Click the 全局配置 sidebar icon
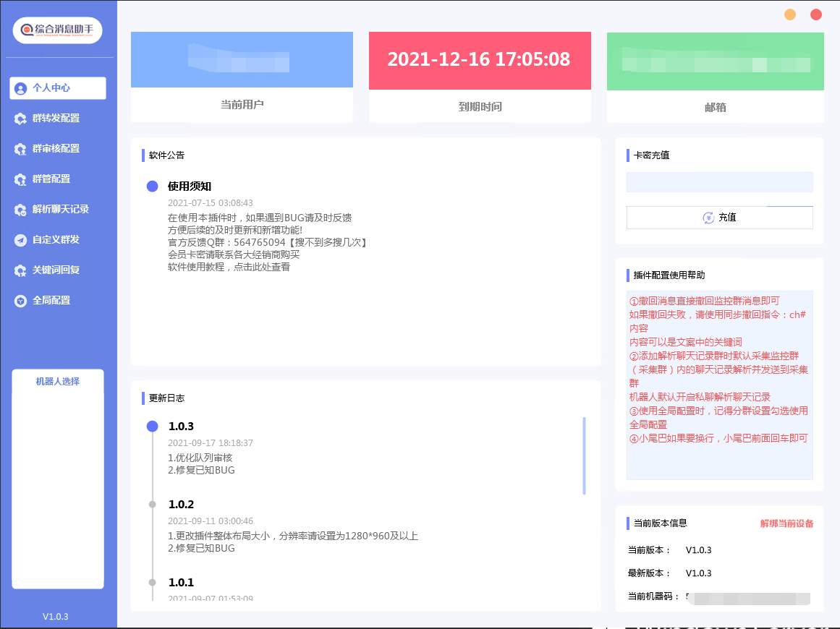 click(x=20, y=301)
